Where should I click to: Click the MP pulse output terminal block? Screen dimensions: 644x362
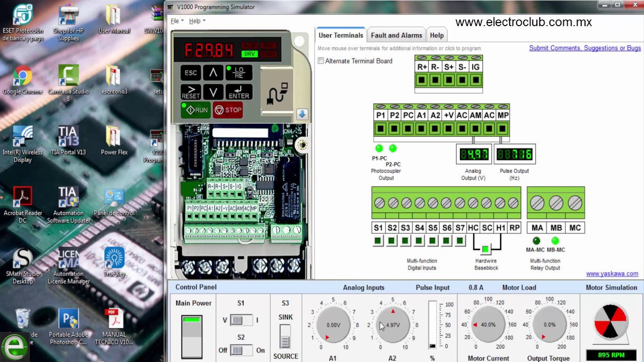(x=503, y=129)
